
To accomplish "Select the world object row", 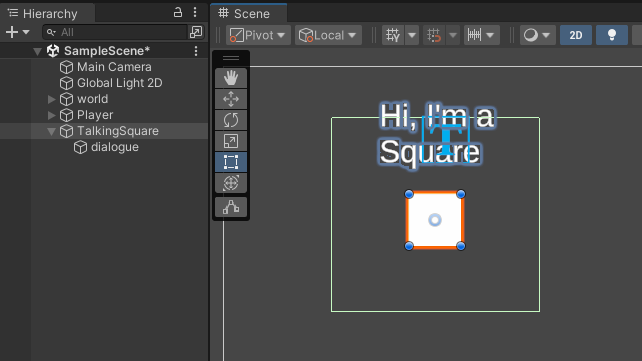I will (x=104, y=99).
